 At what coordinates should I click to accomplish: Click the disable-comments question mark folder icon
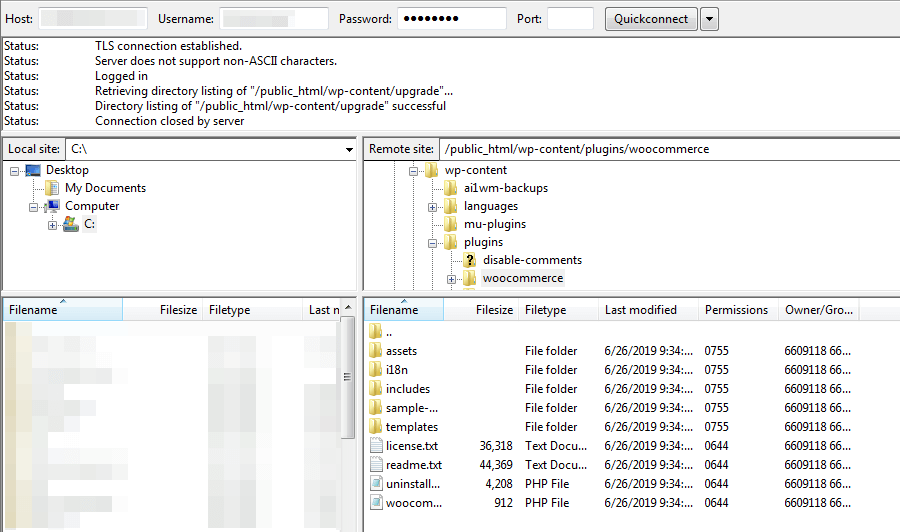click(470, 261)
